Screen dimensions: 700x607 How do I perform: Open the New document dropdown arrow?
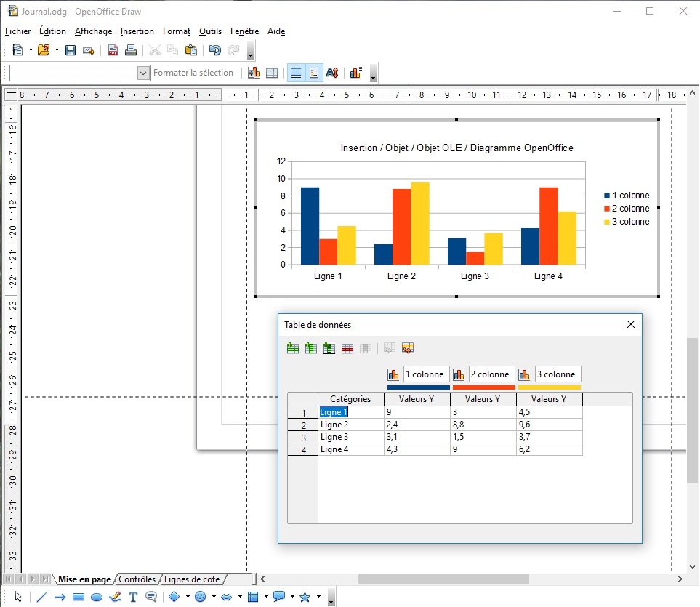tap(31, 50)
